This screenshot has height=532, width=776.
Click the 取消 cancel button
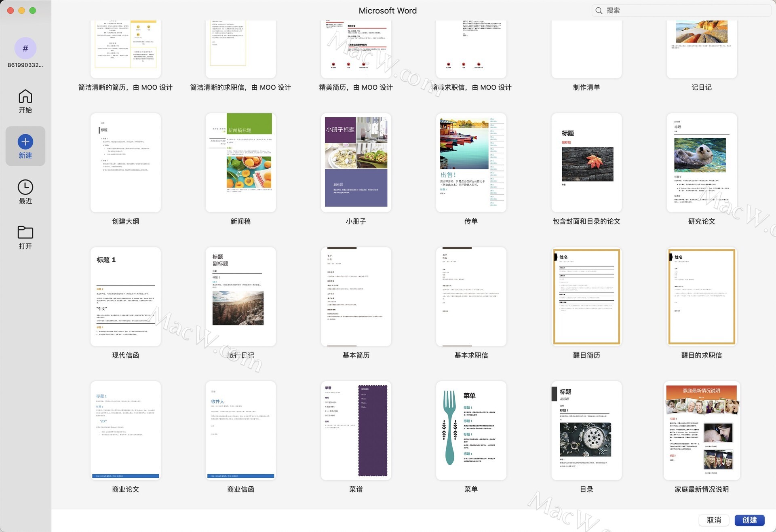(714, 520)
